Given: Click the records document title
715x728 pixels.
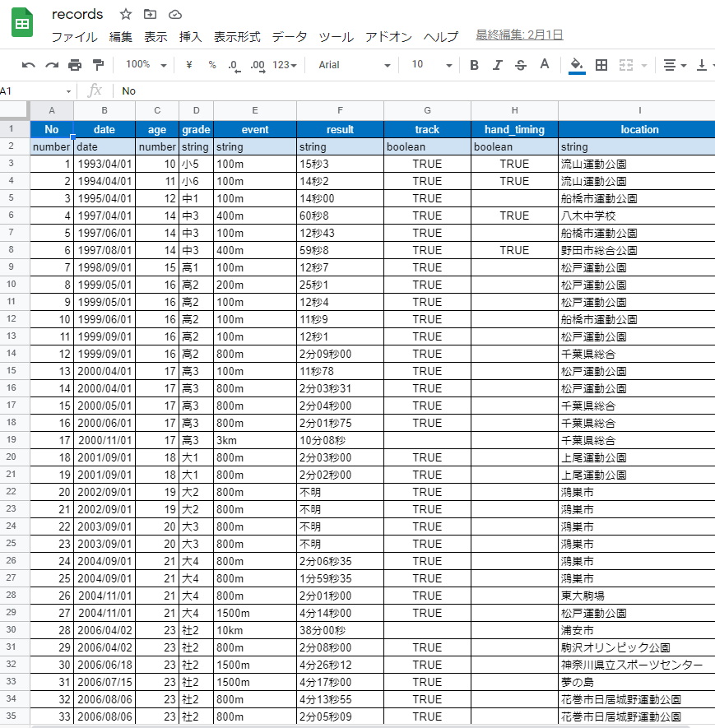Looking at the screenshot, I should pos(77,15).
